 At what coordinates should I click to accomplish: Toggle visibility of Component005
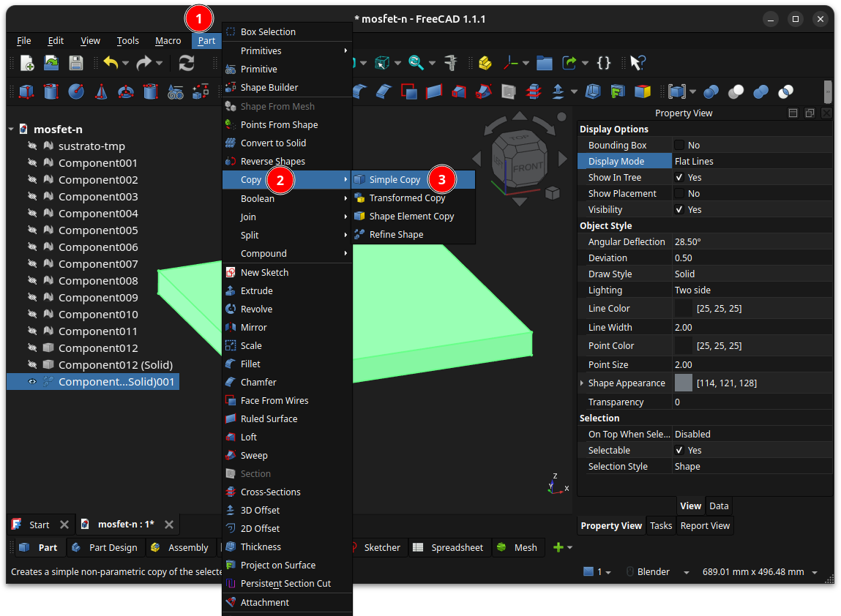tap(32, 230)
